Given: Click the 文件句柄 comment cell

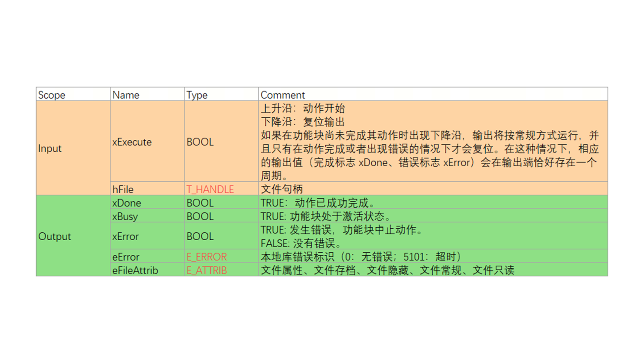Looking at the screenshot, I should [x=282, y=189].
